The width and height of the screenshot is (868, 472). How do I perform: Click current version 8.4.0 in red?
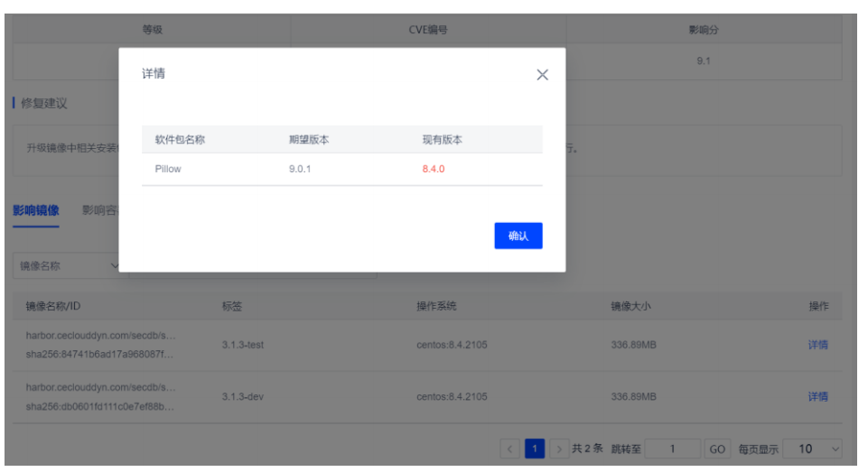click(433, 169)
